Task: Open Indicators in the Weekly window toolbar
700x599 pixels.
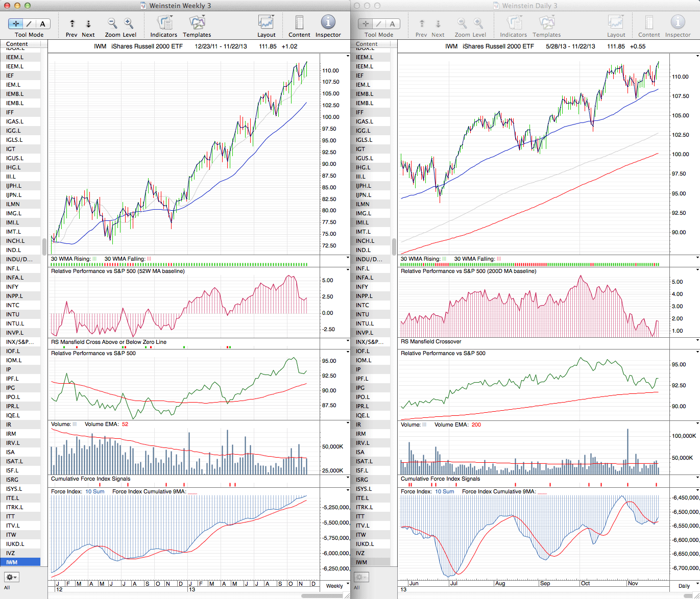Action: pyautogui.click(x=164, y=23)
